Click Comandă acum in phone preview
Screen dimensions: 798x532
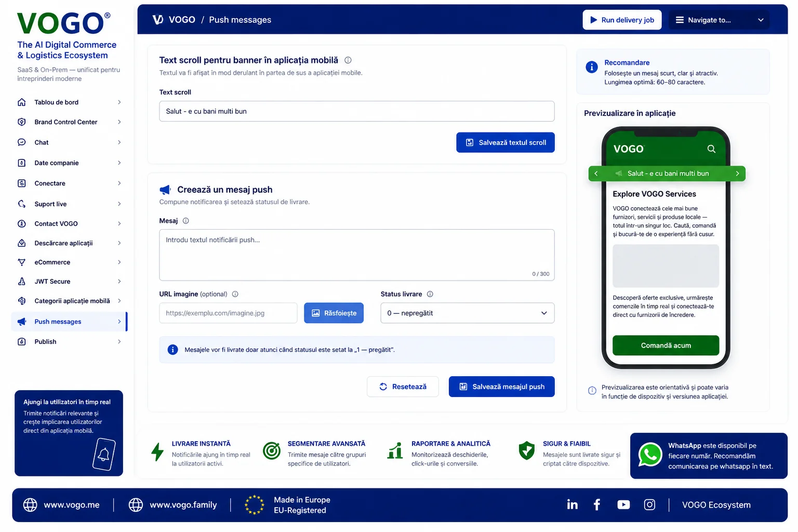pos(666,345)
